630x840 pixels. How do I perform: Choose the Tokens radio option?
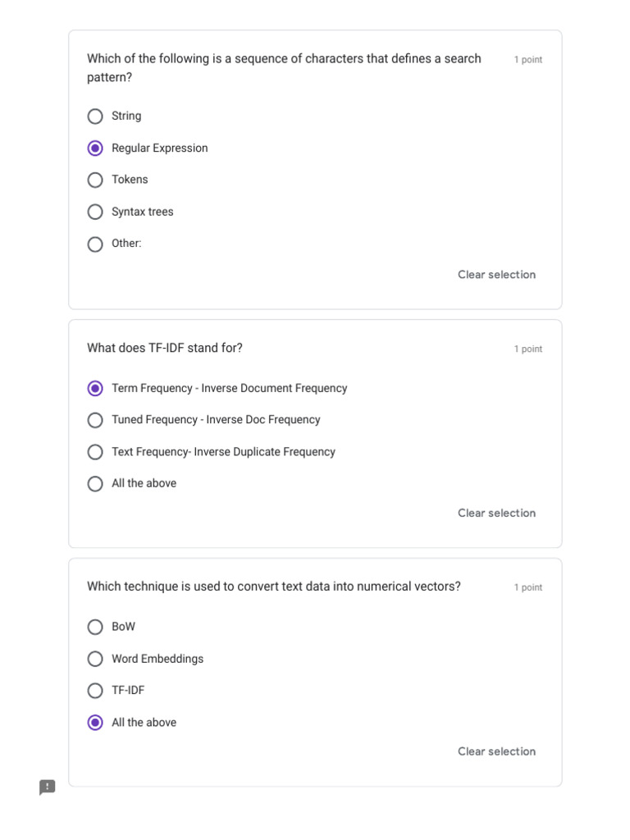pyautogui.click(x=95, y=180)
